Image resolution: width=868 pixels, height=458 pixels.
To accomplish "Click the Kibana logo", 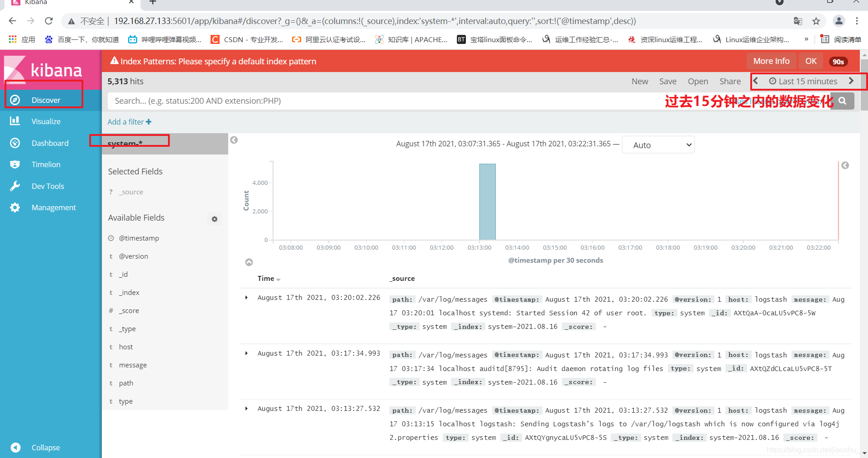I will (x=43, y=69).
